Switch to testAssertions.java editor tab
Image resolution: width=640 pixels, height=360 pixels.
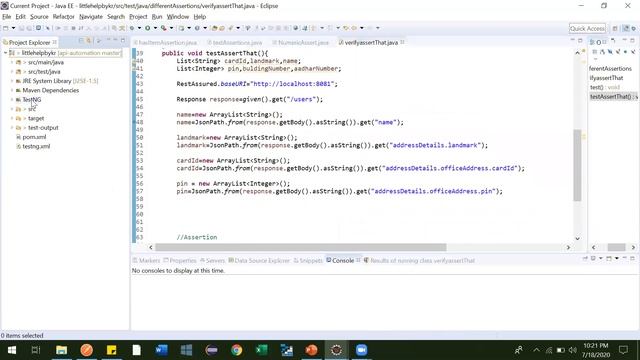tap(237, 42)
